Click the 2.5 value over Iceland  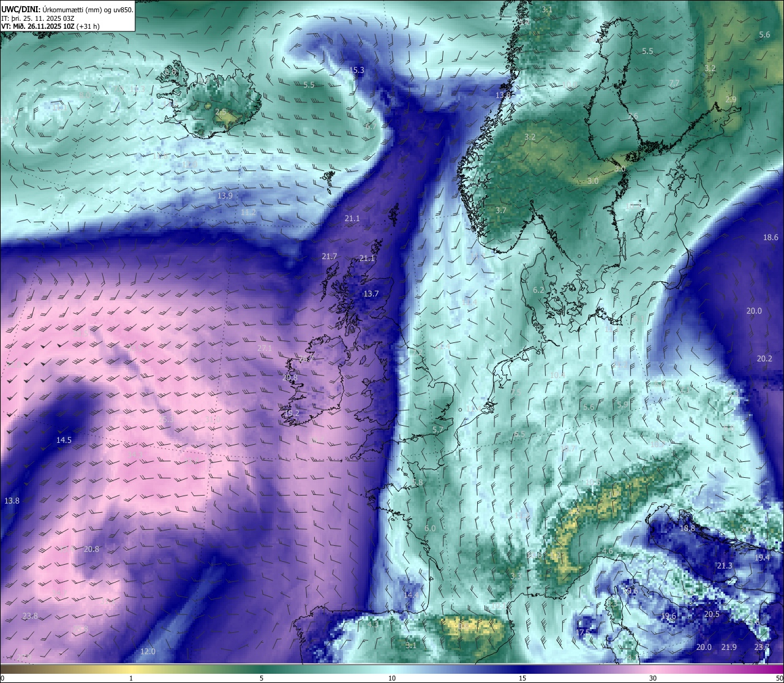click(x=221, y=111)
